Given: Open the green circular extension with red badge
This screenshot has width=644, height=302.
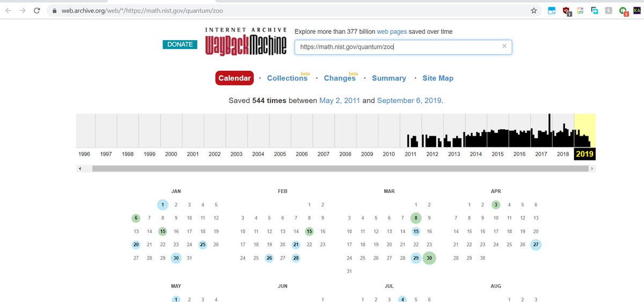Looking at the screenshot, I should pyautogui.click(x=623, y=11).
